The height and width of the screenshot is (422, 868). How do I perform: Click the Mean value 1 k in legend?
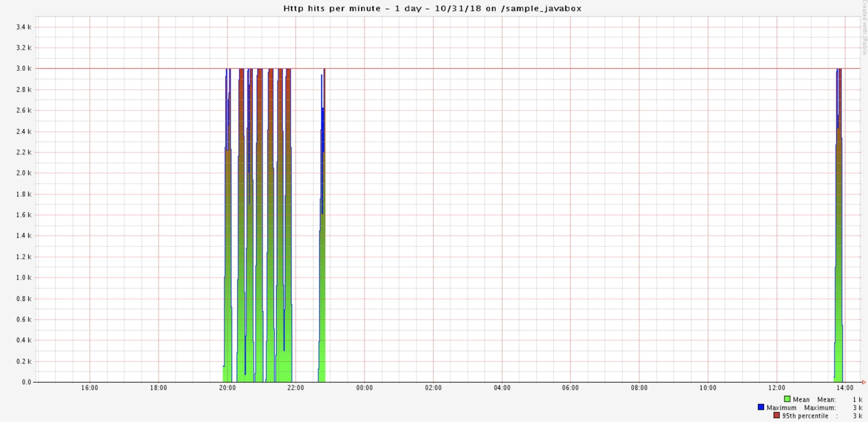coord(857,399)
